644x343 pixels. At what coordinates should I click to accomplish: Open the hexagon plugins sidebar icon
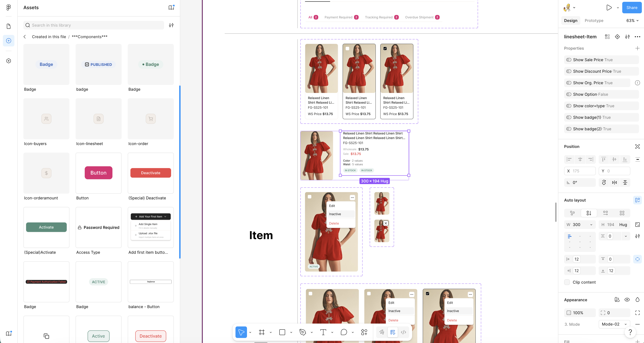(x=8, y=61)
